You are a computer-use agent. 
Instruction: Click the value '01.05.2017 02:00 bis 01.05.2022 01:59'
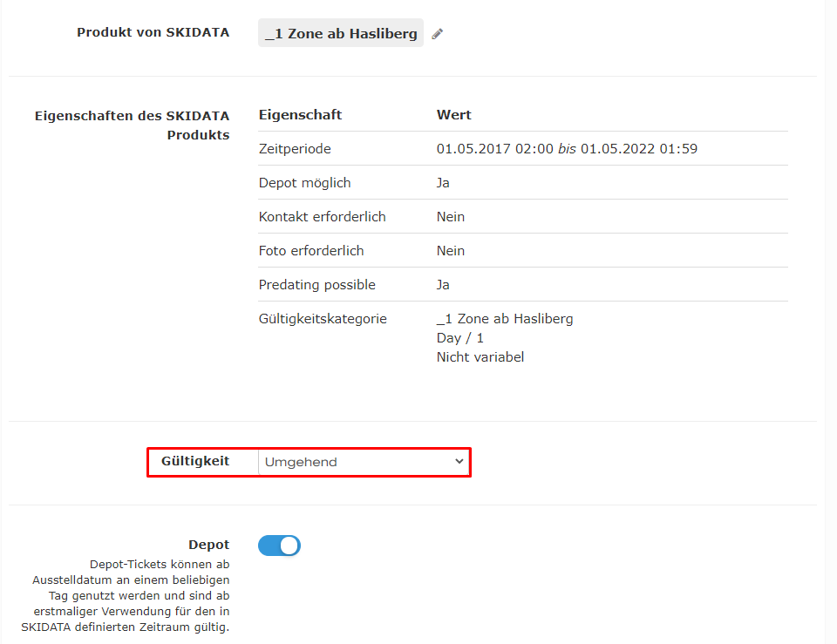(567, 149)
